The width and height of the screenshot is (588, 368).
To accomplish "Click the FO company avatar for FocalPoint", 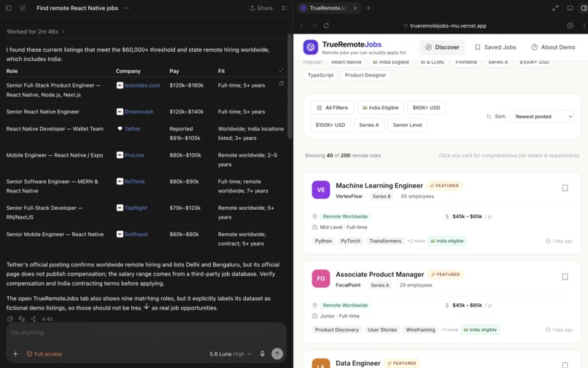I will point(320,278).
